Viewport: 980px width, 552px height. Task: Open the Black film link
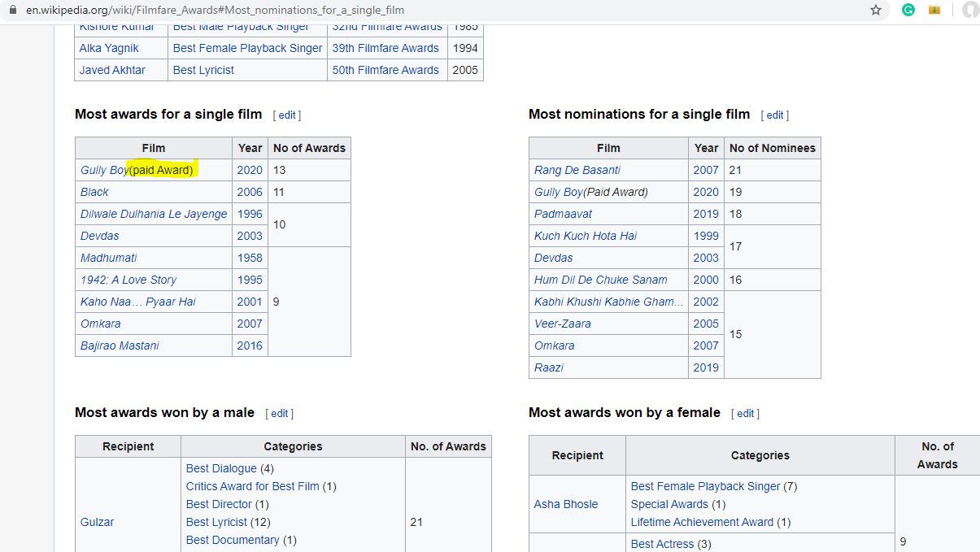click(94, 192)
